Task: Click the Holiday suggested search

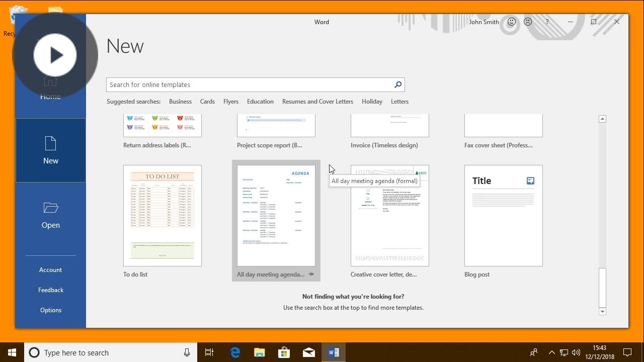Action: 372,101
